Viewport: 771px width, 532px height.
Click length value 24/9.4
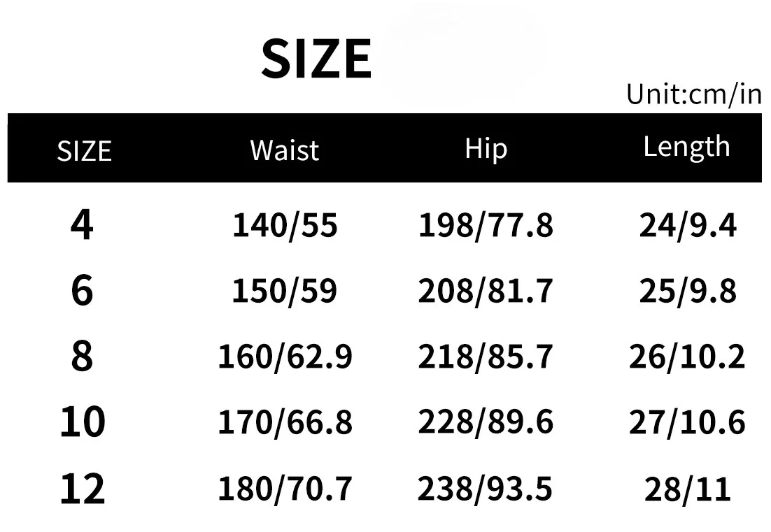tap(688, 226)
